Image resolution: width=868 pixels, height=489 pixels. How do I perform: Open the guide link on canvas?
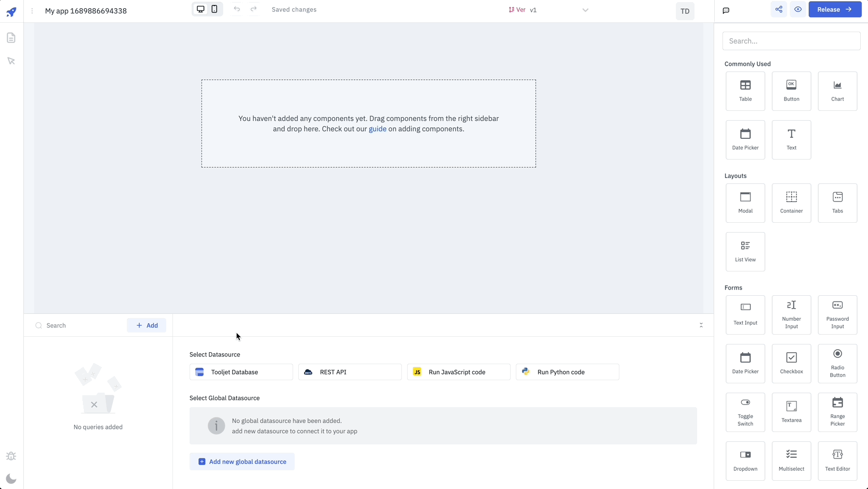[377, 129]
